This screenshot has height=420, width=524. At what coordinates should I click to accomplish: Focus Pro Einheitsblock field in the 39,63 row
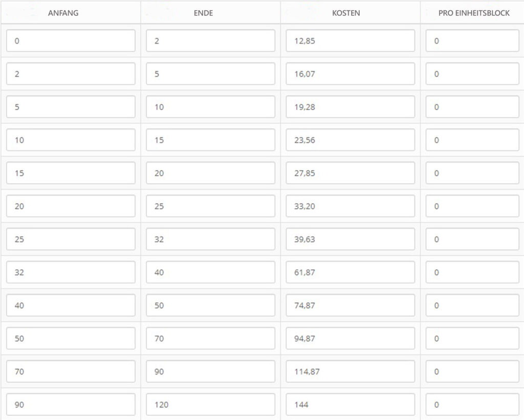tap(472, 239)
